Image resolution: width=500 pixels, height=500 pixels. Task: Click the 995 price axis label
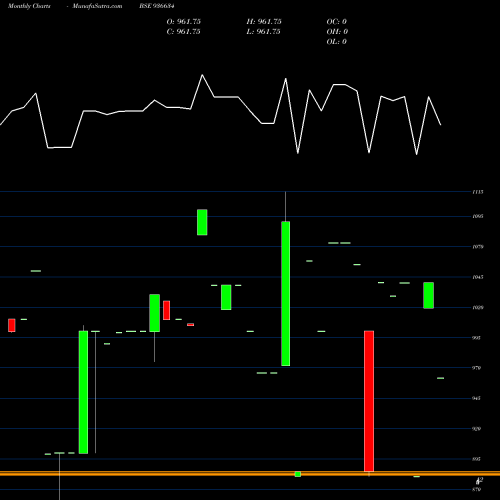[x=477, y=338]
